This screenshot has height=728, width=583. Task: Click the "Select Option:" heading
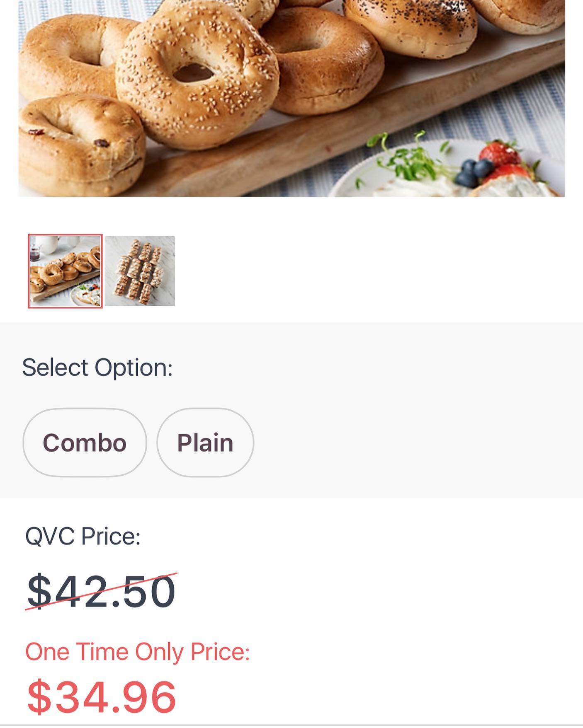point(97,368)
